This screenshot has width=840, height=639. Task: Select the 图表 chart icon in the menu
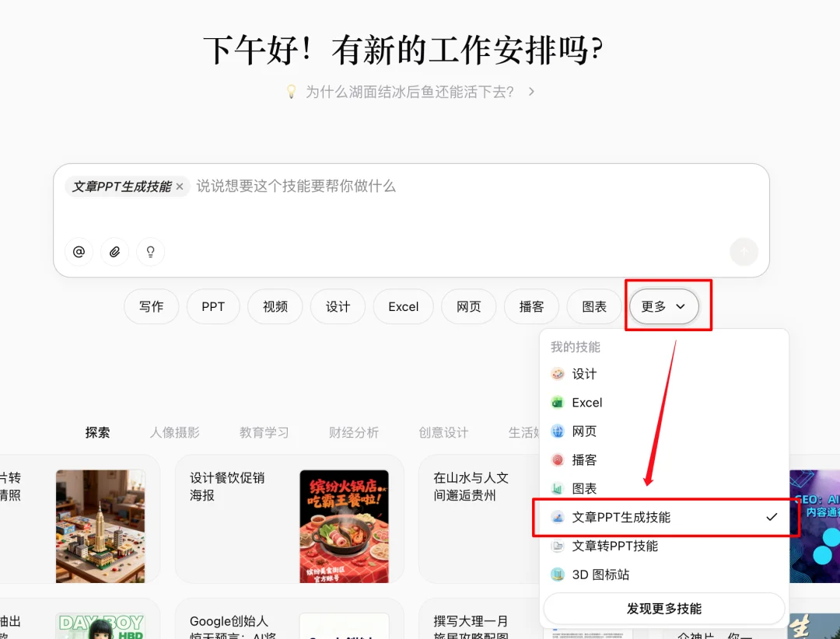(x=557, y=488)
